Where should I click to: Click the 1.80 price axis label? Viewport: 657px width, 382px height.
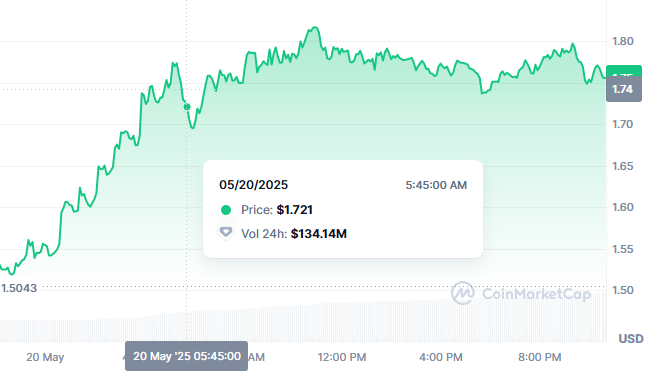(623, 41)
